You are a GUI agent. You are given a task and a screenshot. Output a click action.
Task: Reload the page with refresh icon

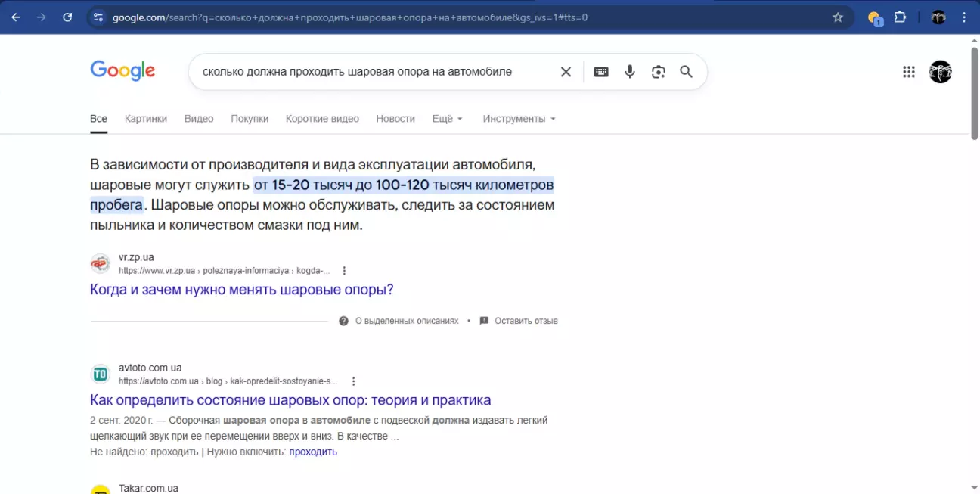67,17
